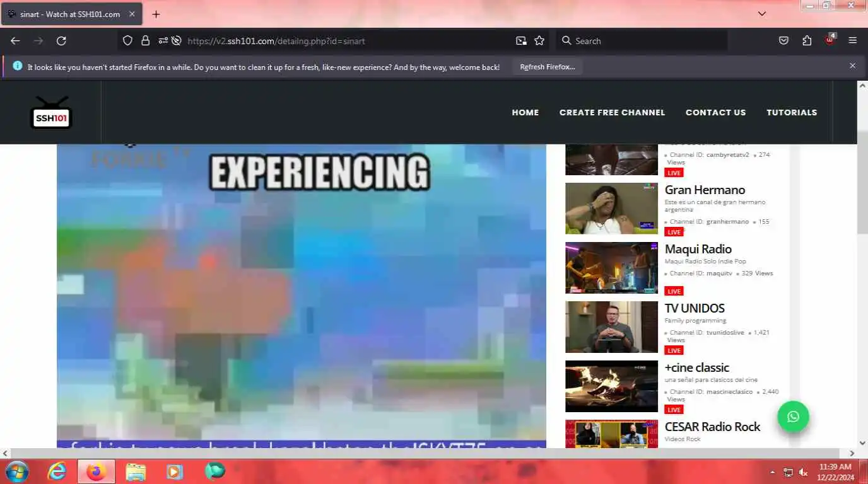The width and height of the screenshot is (868, 484).
Task: Launch Internet Explorer from the taskbar
Action: 57,471
